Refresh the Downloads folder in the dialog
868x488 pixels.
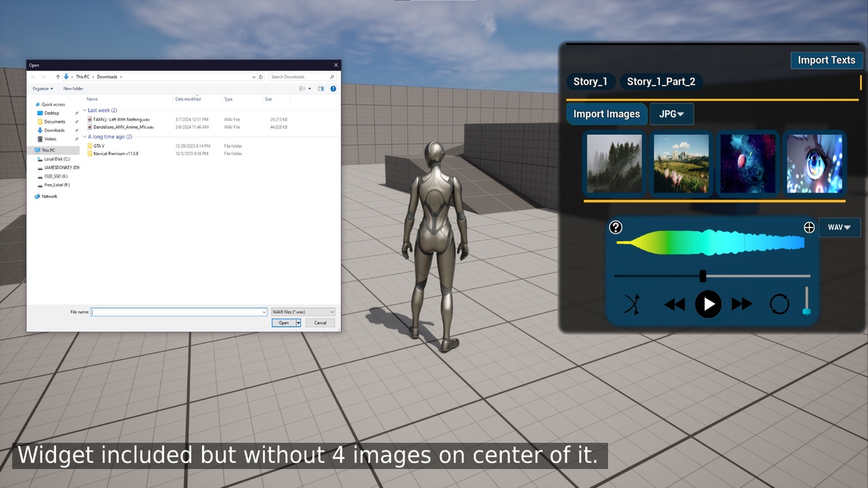point(261,77)
